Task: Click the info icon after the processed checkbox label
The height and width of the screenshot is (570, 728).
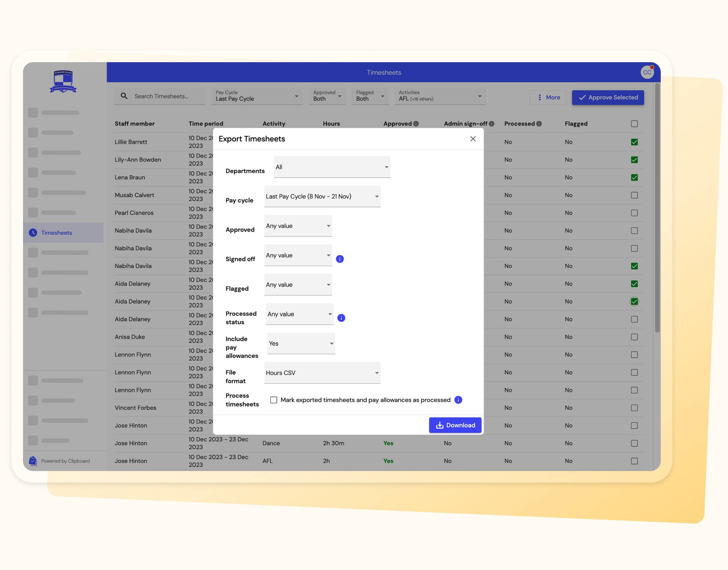Action: pos(458,400)
